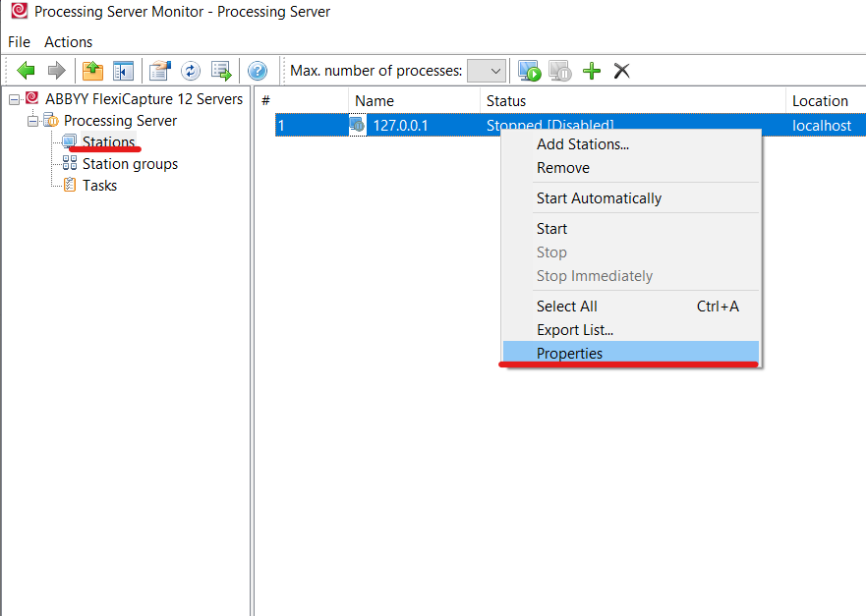The height and width of the screenshot is (616, 866).
Task: Click the green plus Add station icon
Action: pos(592,71)
